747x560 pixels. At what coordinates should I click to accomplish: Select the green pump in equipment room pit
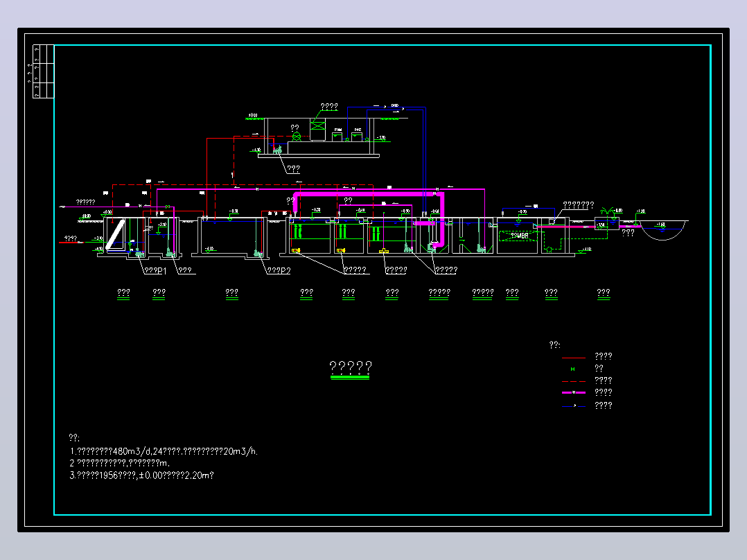coord(278,150)
